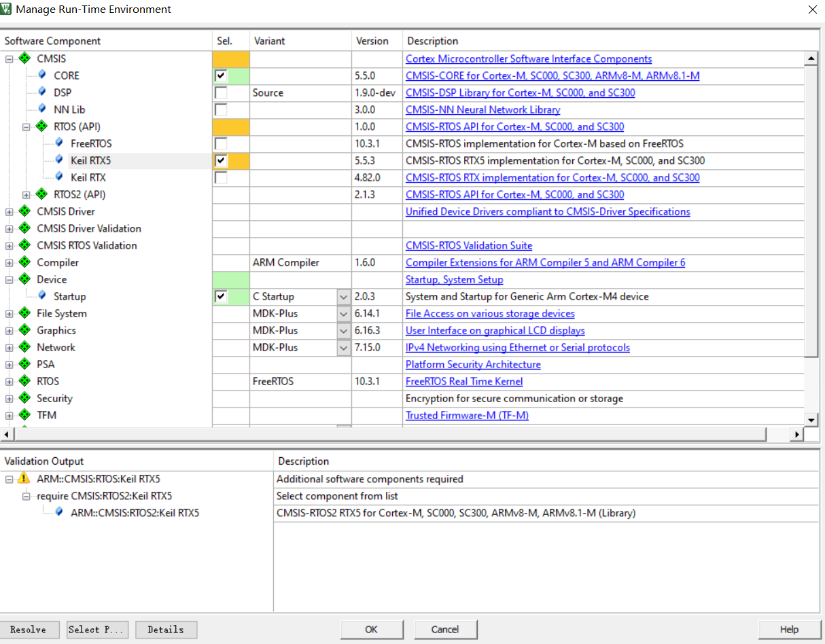Click the Compiler green diamond icon
Screen dimensions: 825x644
(x=24, y=262)
